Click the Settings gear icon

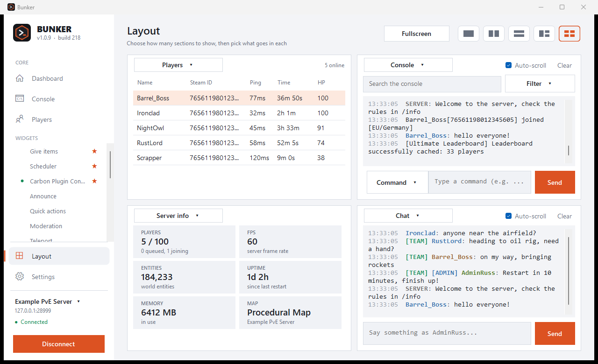coord(20,277)
